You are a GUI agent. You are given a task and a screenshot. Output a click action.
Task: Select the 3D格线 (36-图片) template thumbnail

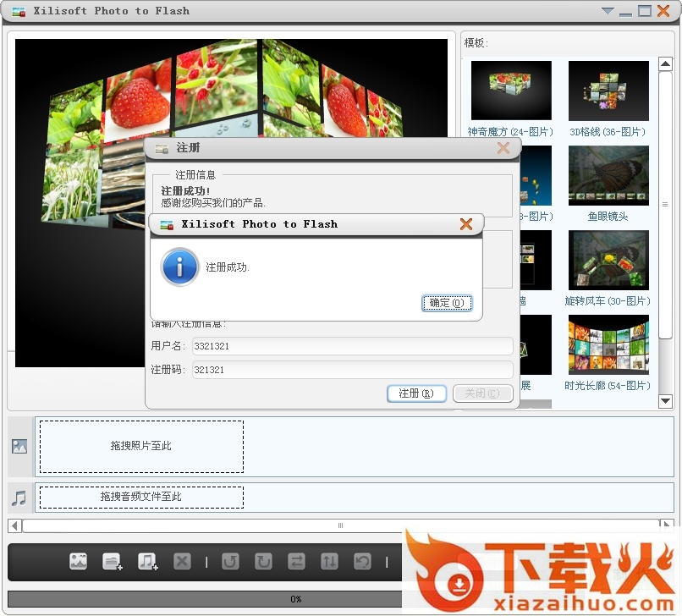click(x=608, y=91)
